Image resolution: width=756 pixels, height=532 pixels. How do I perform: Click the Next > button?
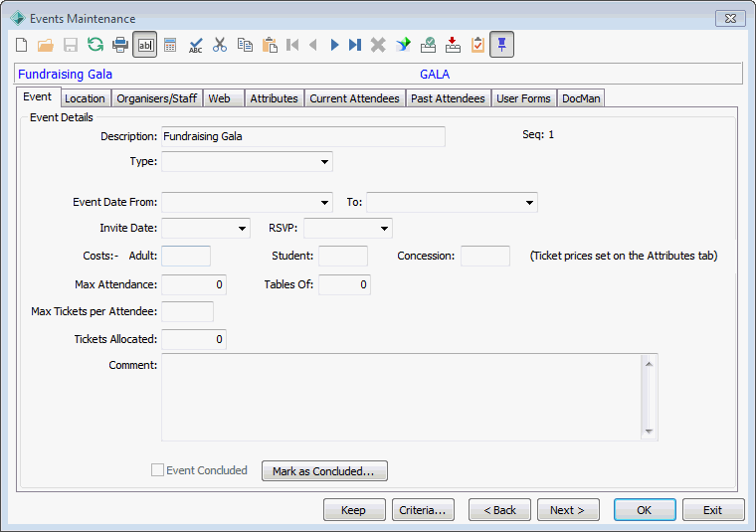[x=568, y=510]
